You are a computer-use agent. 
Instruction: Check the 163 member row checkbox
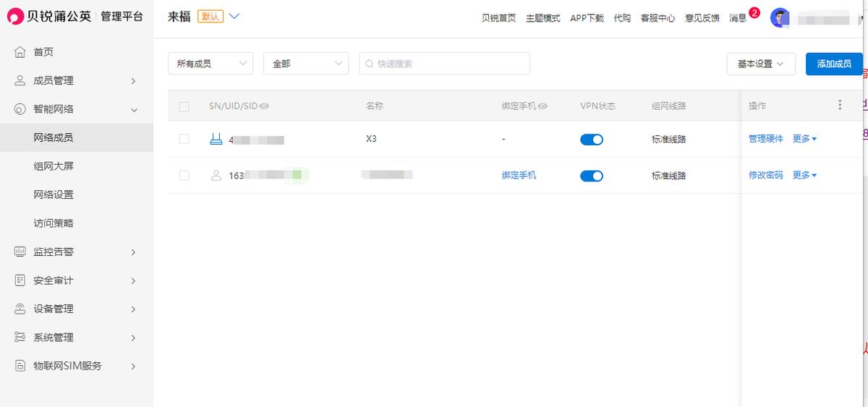[x=184, y=175]
